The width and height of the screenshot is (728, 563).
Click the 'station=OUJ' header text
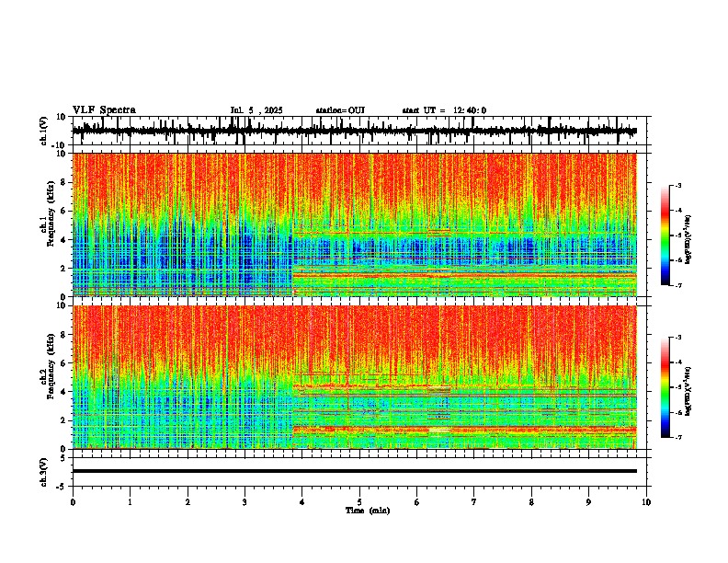click(x=340, y=110)
